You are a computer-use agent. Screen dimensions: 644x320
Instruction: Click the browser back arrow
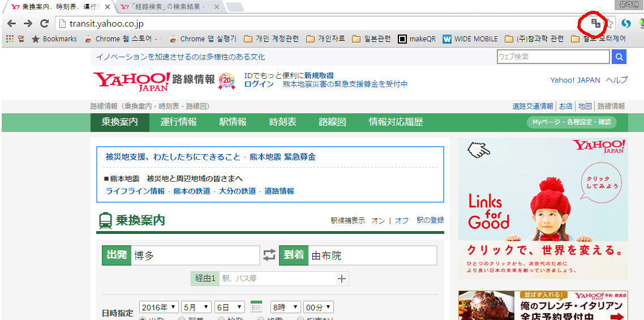tap(12, 24)
